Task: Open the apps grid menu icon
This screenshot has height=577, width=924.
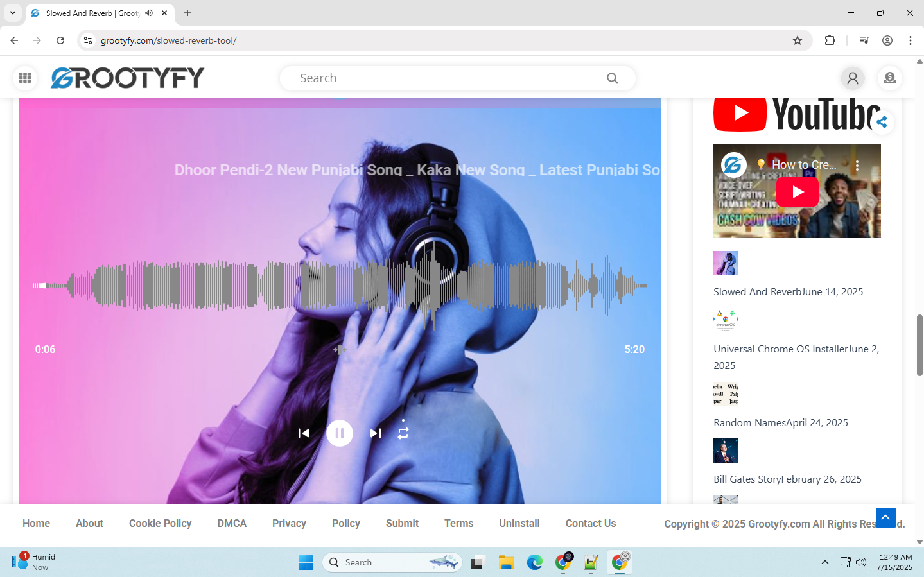Action: click(25, 78)
